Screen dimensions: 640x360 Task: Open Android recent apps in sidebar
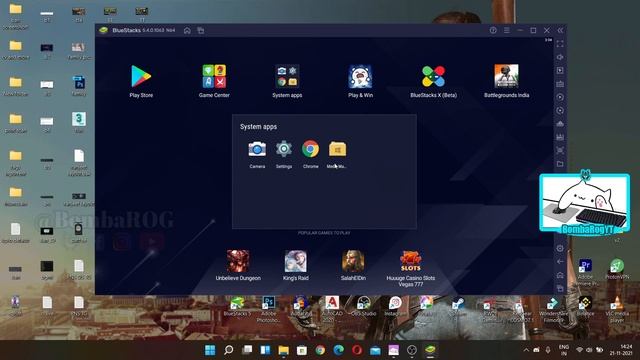click(560, 289)
